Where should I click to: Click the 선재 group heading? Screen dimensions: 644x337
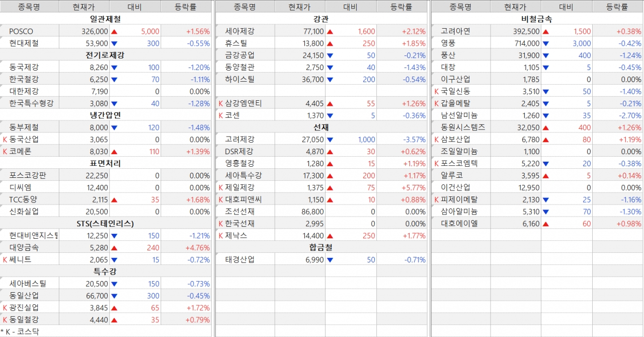click(320, 127)
